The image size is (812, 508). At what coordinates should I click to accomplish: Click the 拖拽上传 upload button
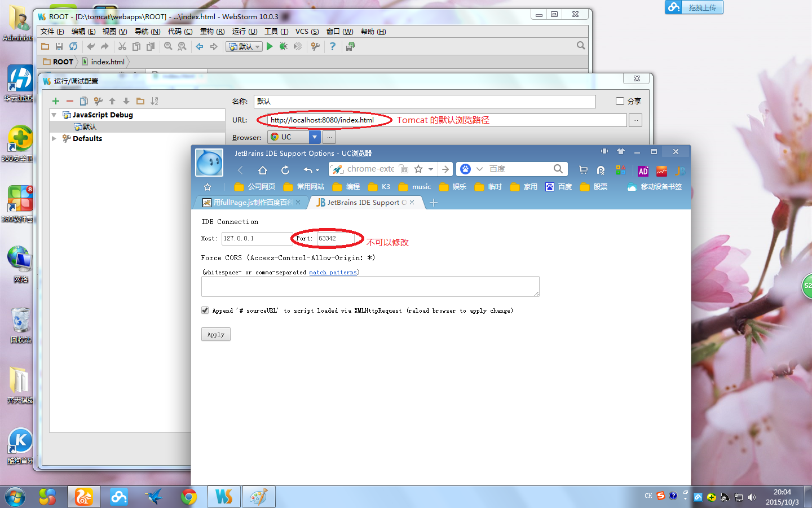coord(694,7)
